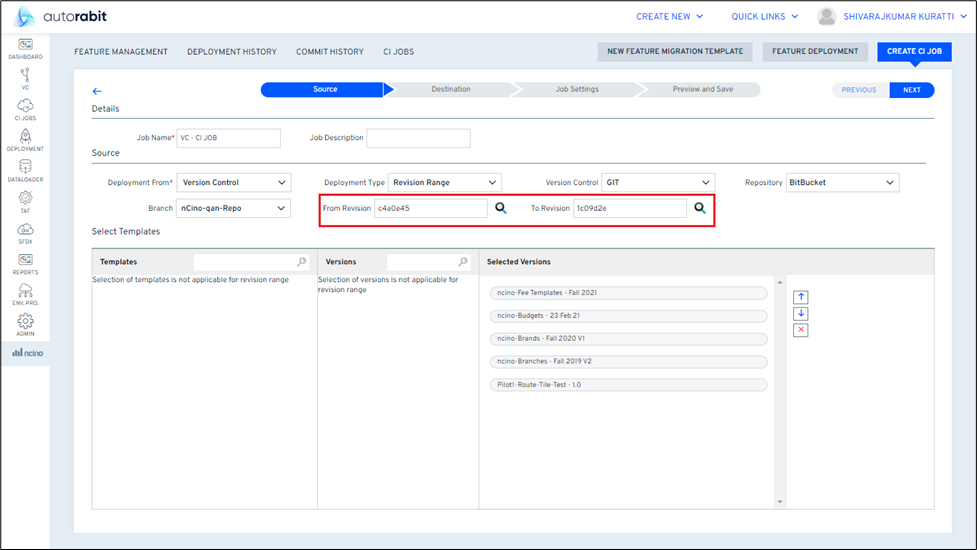Screen dimensions: 977x550
Task: Click the From Revision search magnifier icon
Action: coord(501,208)
